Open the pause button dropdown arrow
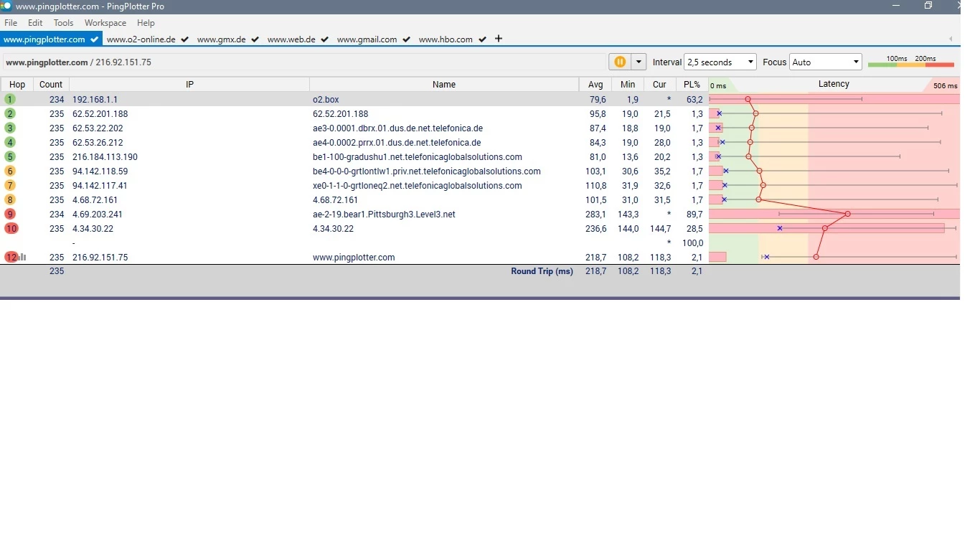The height and width of the screenshot is (551, 980). coord(639,62)
